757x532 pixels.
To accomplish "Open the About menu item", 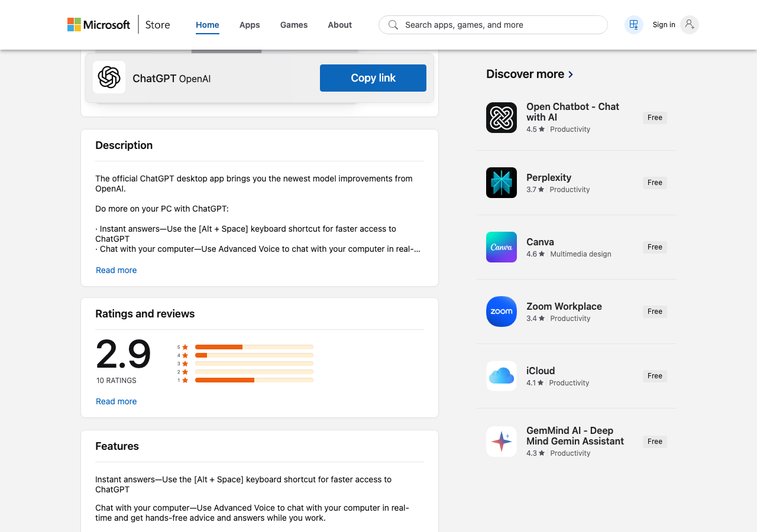I will [339, 25].
